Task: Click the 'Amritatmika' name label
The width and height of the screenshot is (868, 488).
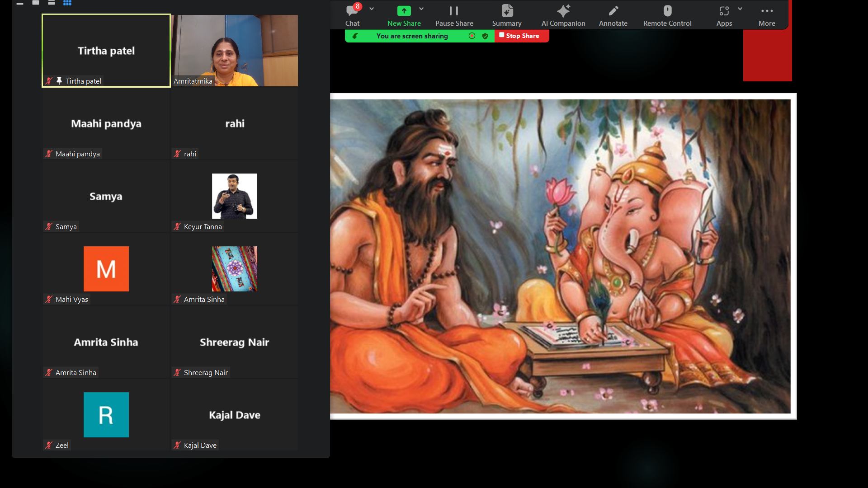Action: coord(193,81)
